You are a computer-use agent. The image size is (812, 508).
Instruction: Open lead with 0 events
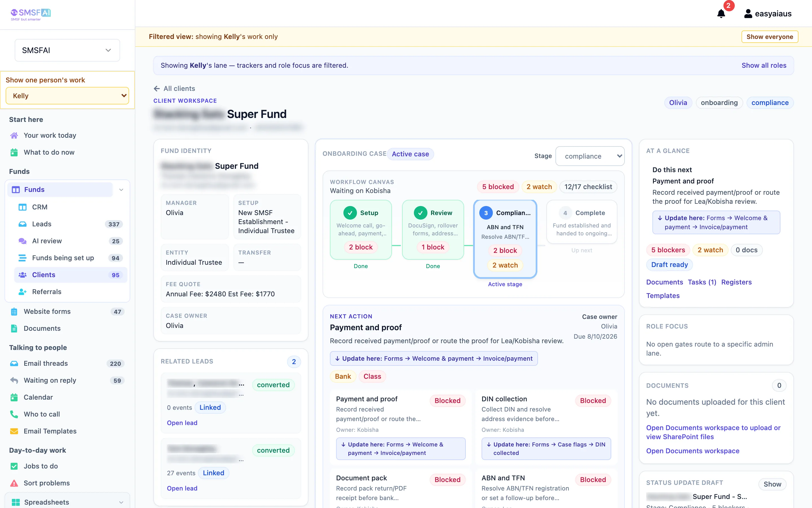(x=182, y=423)
